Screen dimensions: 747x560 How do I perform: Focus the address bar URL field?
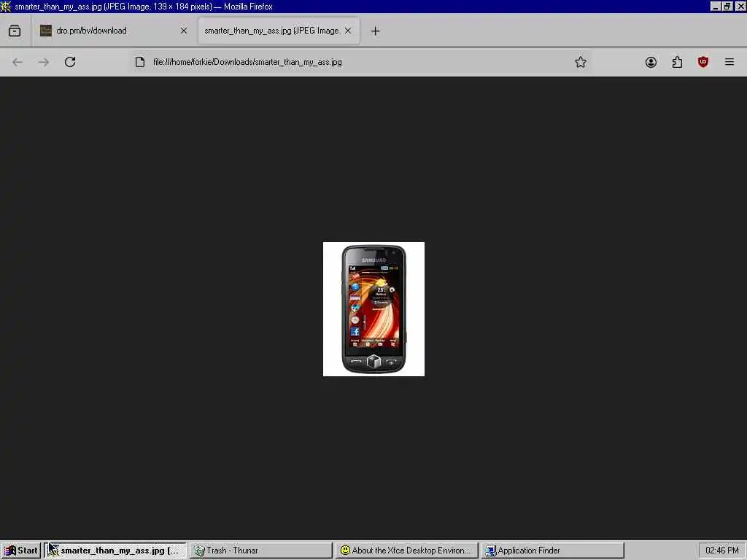(360, 63)
